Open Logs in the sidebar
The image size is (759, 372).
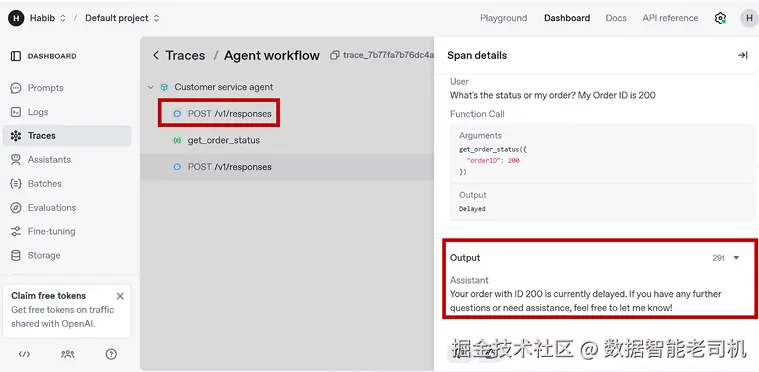(x=67, y=112)
